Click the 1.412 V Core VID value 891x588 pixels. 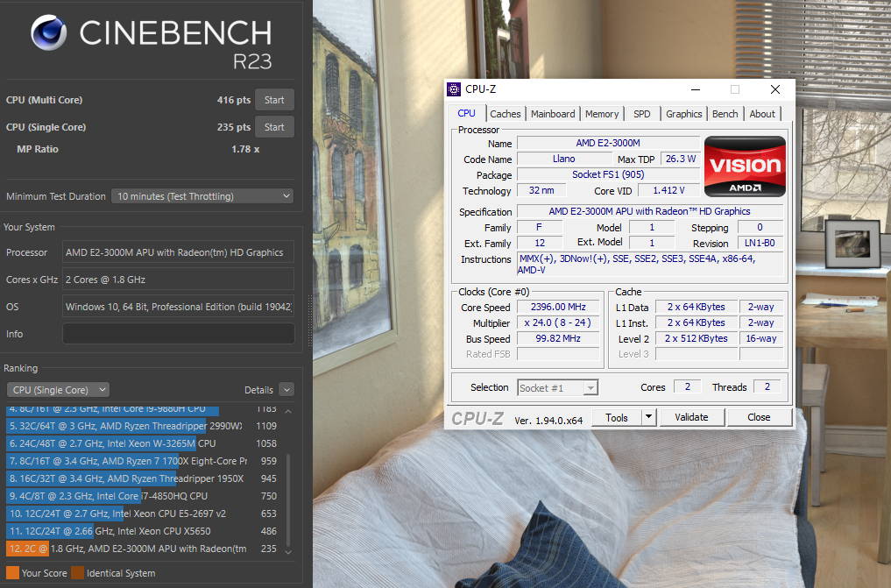tap(668, 190)
